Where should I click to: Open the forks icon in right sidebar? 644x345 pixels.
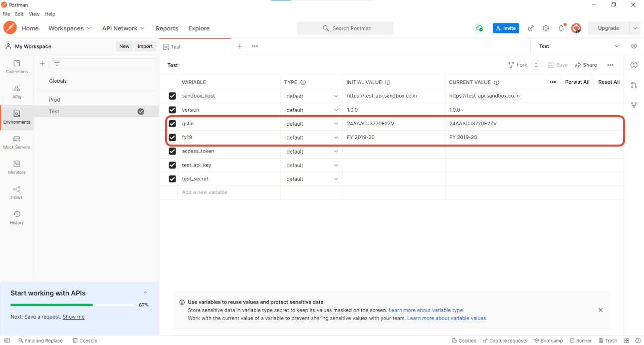coord(634,105)
